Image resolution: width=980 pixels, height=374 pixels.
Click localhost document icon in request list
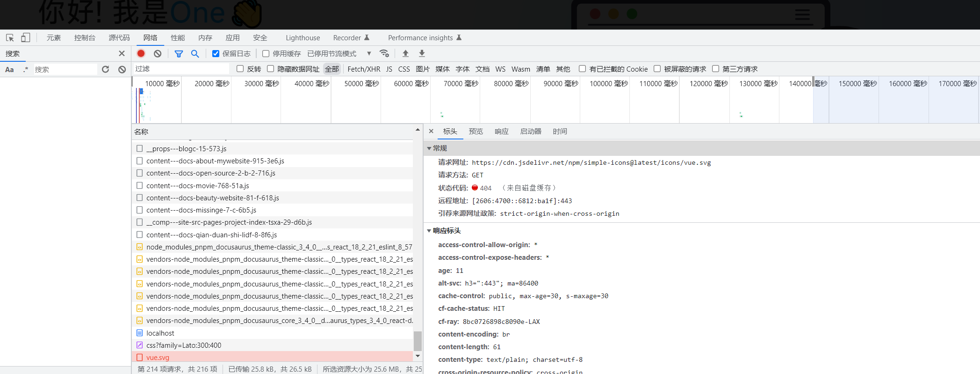tap(139, 333)
